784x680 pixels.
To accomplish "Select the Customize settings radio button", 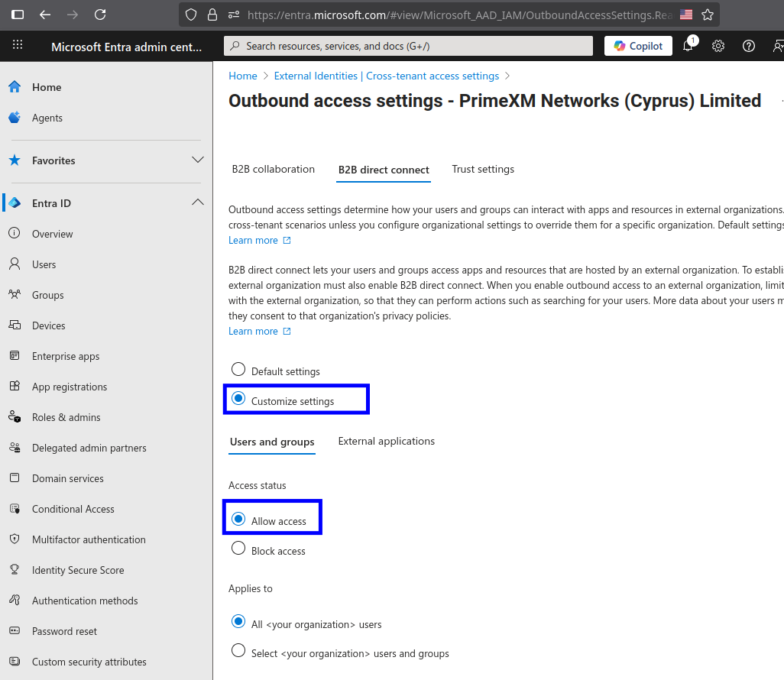I will (238, 399).
